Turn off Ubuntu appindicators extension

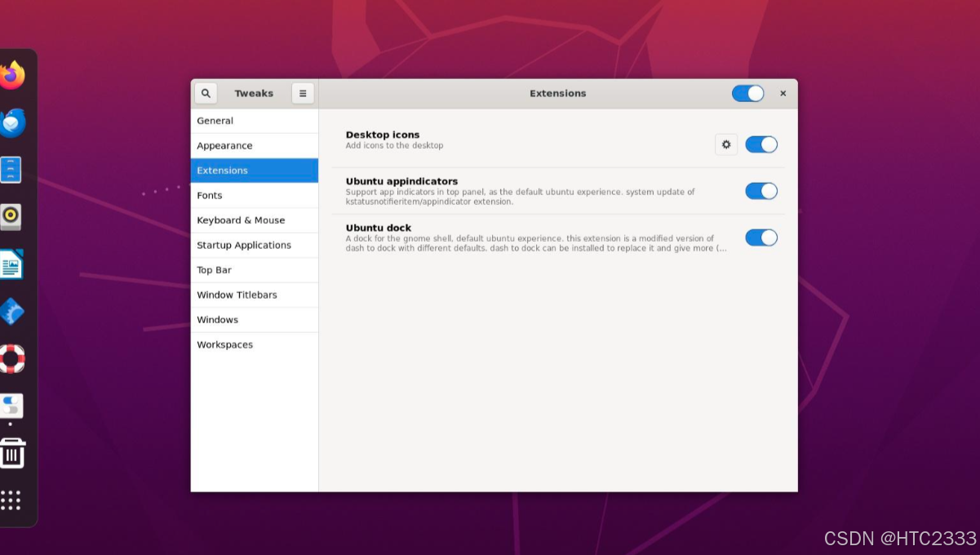pyautogui.click(x=761, y=191)
